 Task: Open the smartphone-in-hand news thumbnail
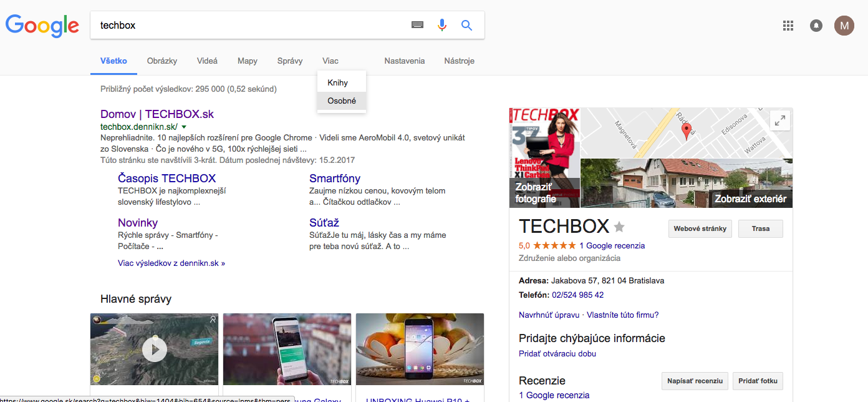point(287,350)
